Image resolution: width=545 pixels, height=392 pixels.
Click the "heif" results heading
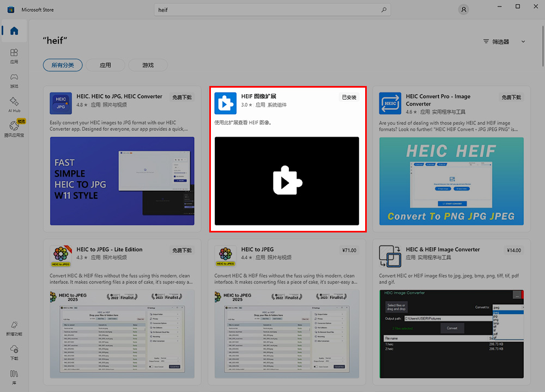55,41
